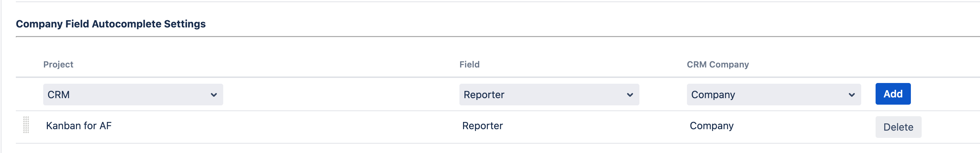Click the chevron arrow in the CRM Company dropdown

851,95
